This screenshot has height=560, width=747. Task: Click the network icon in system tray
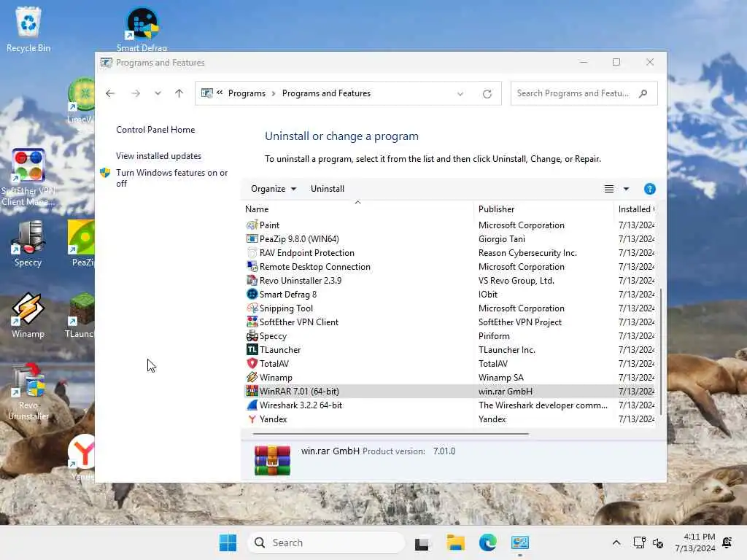click(x=639, y=542)
